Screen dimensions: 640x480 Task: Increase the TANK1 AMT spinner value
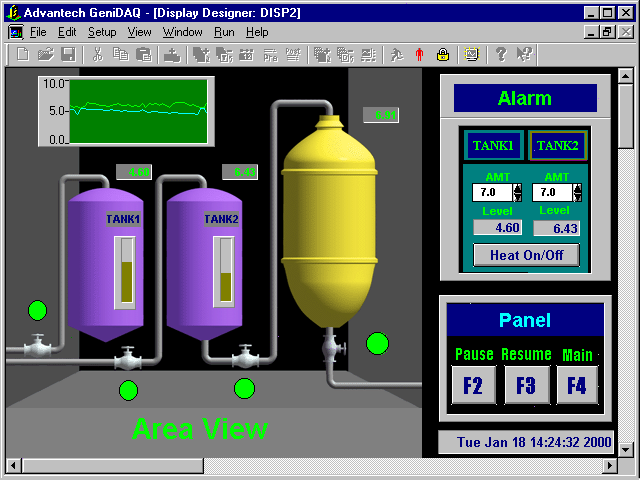[517, 187]
